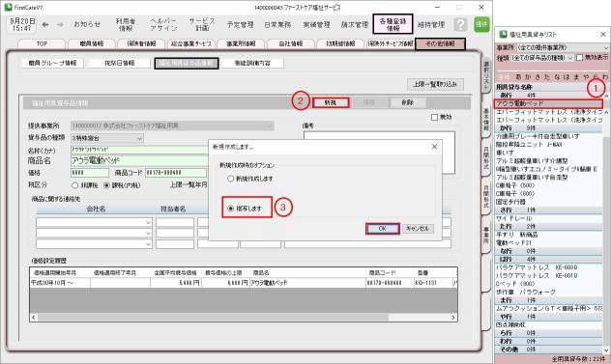
Task: Switch to the 職員情報 tab
Action: pos(92,43)
